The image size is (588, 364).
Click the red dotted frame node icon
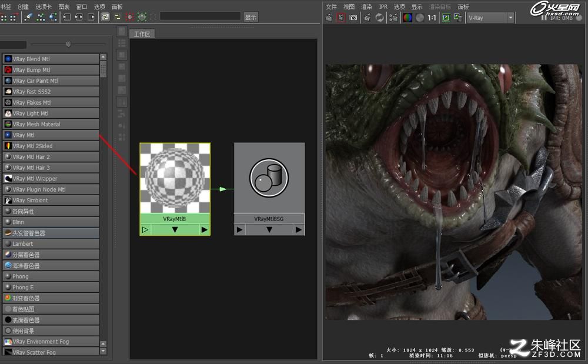[x=130, y=17]
